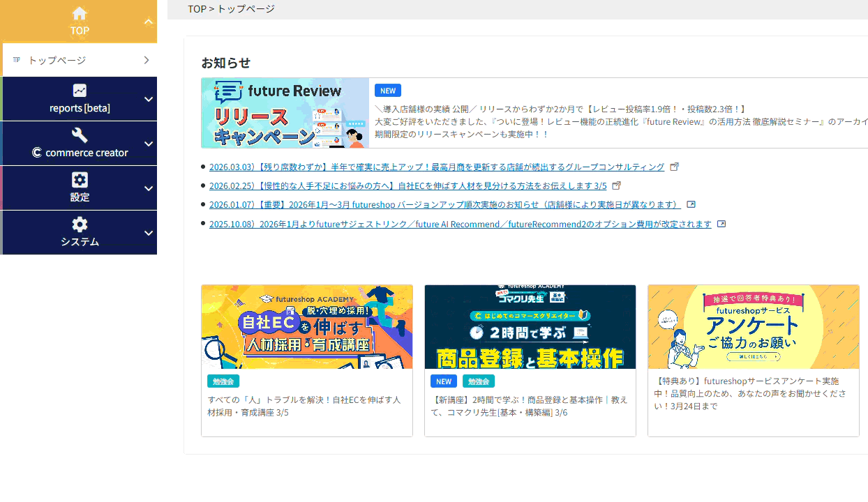Click the TOP home icon
This screenshot has height=502, width=868.
(x=80, y=13)
